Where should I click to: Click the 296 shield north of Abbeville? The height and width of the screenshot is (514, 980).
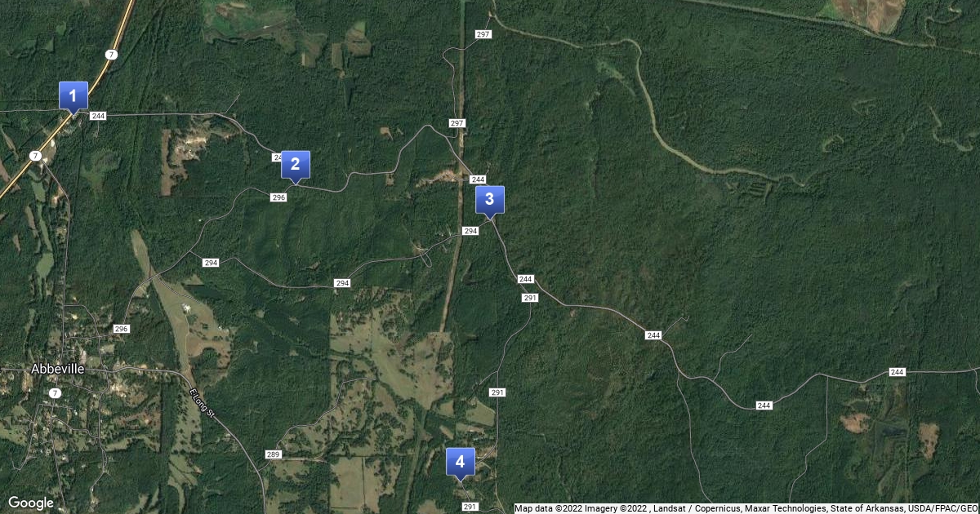[122, 329]
